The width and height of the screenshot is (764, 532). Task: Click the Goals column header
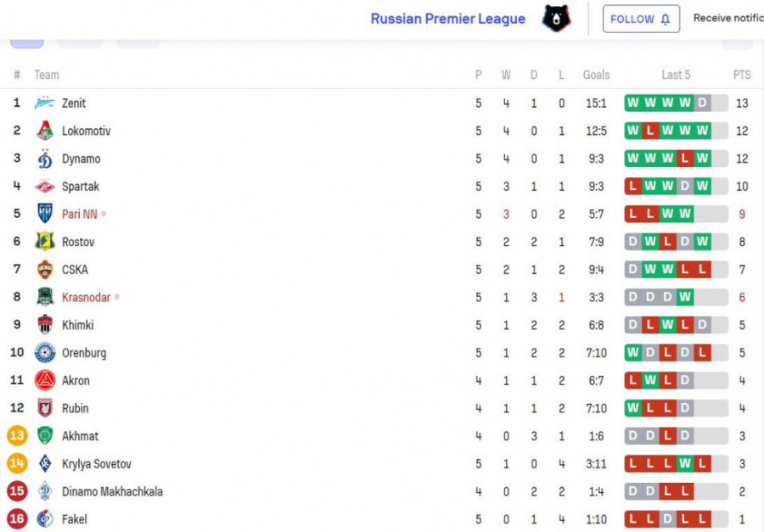point(596,75)
